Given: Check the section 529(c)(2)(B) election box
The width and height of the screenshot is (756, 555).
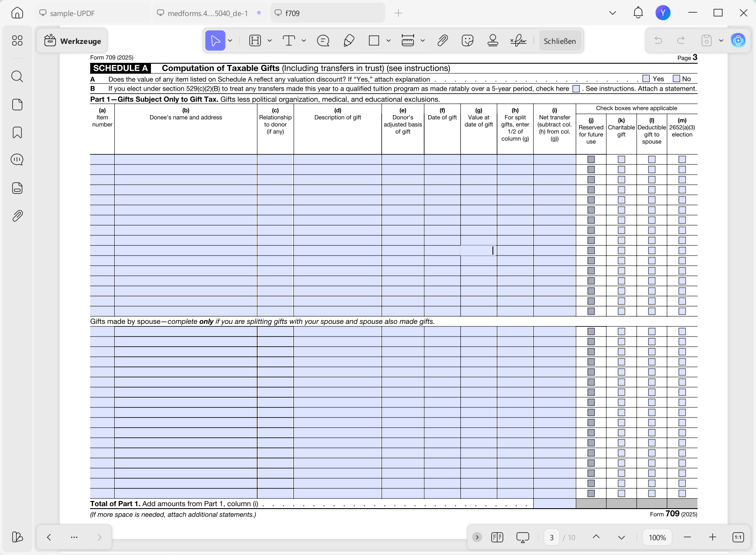Looking at the screenshot, I should coord(576,89).
